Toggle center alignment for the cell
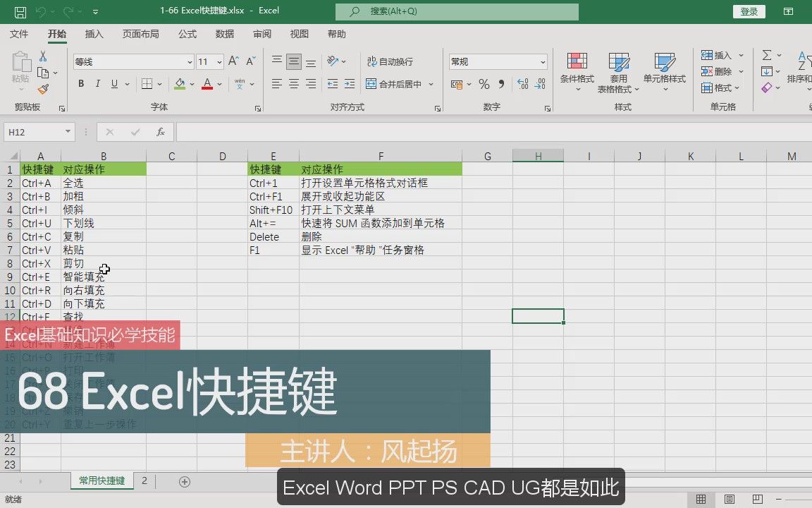Screen dimensions: 812x508 point(293,83)
